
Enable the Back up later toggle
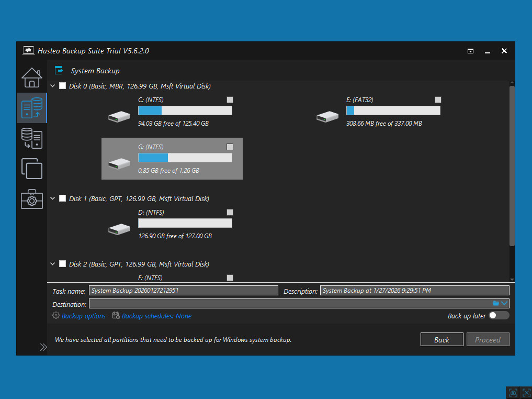(x=499, y=315)
